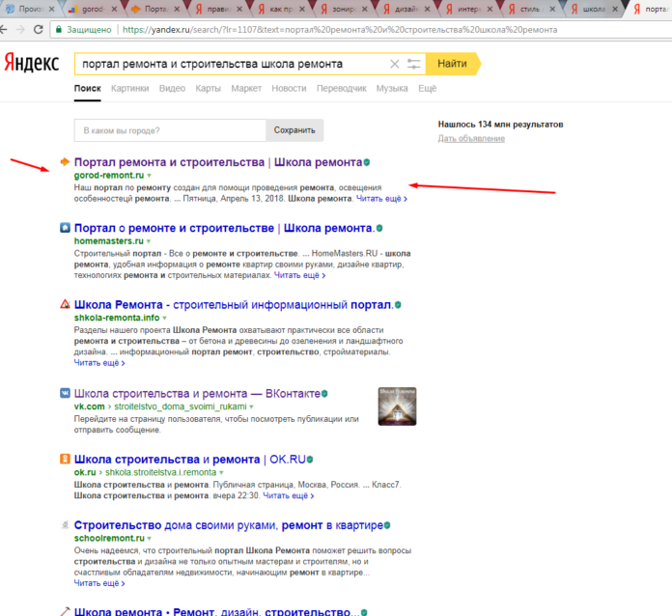
Task: Open the Яндекс logo homepage
Action: click(x=32, y=63)
